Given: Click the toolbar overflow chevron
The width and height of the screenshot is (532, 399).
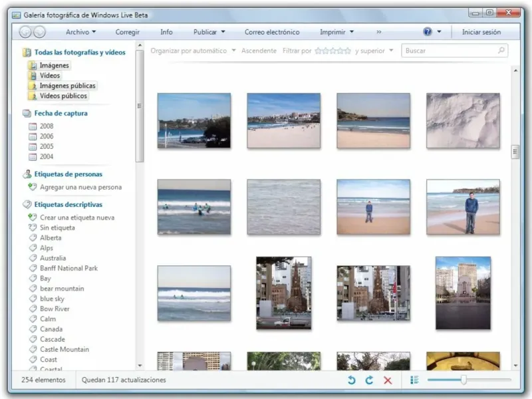Looking at the screenshot, I should tap(379, 32).
